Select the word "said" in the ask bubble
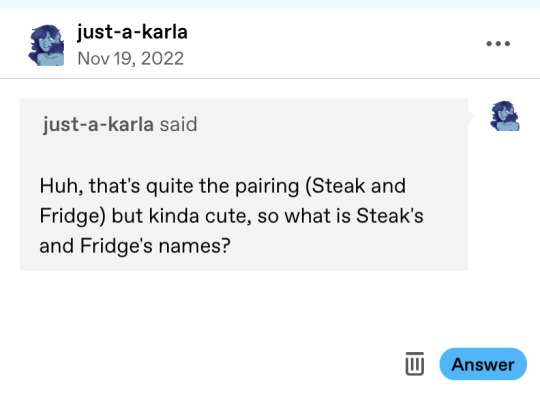 pos(178,124)
